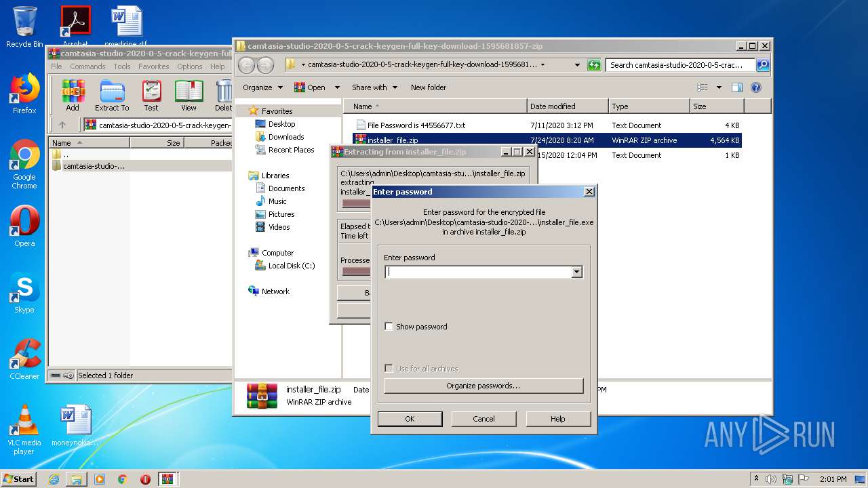Viewport: 868px width, 488px height.
Task: Click Opera icon in the taskbar
Action: click(145, 479)
